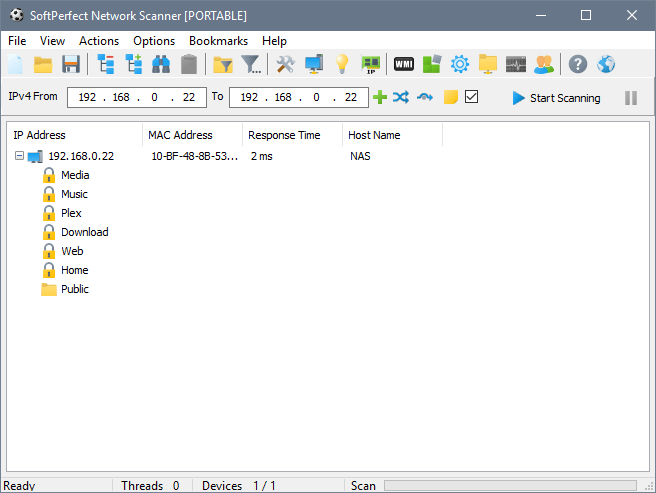Click the NAS host name cell
The width and height of the screenshot is (656, 493).
coord(360,156)
